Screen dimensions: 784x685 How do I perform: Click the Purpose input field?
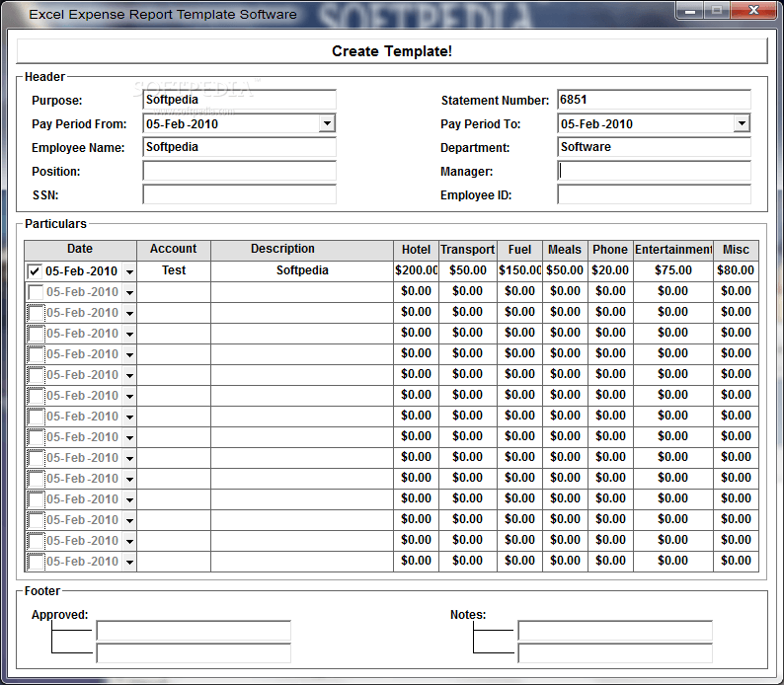tap(239, 100)
